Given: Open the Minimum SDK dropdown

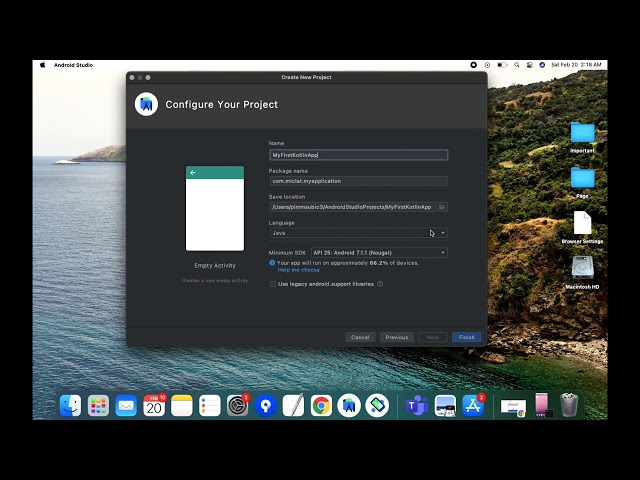Looking at the screenshot, I should point(379,253).
